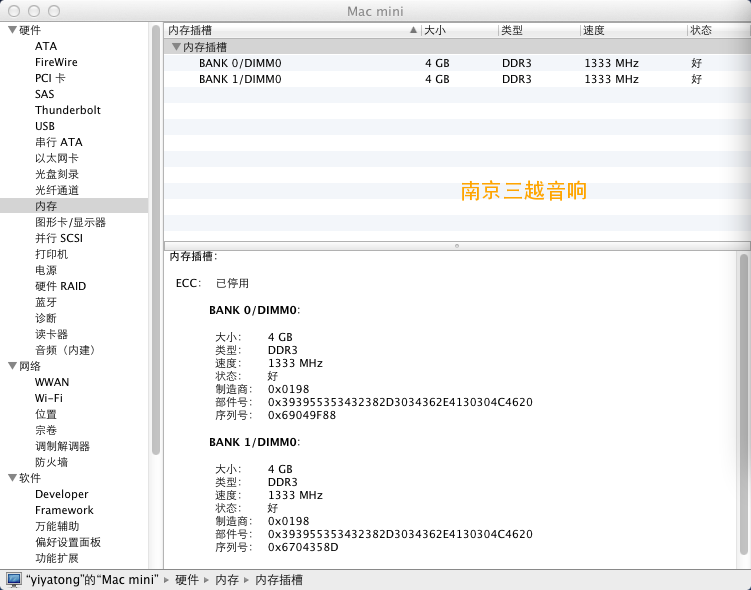This screenshot has width=751, height=590.
Task: Select 宗卷 in the sidebar
Action: pyautogui.click(x=46, y=430)
